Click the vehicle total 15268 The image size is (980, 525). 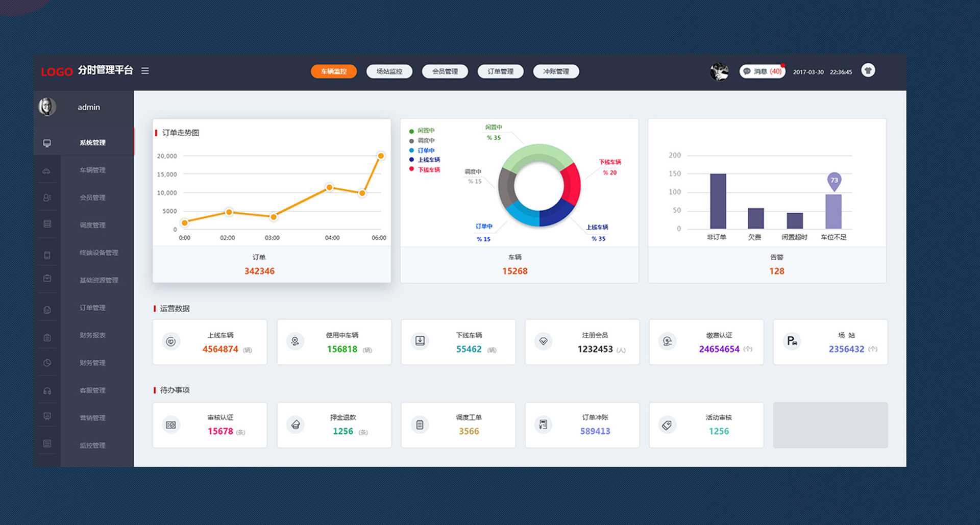[x=514, y=271]
